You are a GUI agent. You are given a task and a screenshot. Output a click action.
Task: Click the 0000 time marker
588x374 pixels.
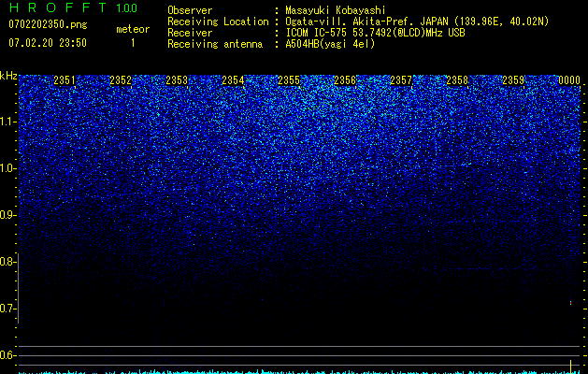(569, 80)
